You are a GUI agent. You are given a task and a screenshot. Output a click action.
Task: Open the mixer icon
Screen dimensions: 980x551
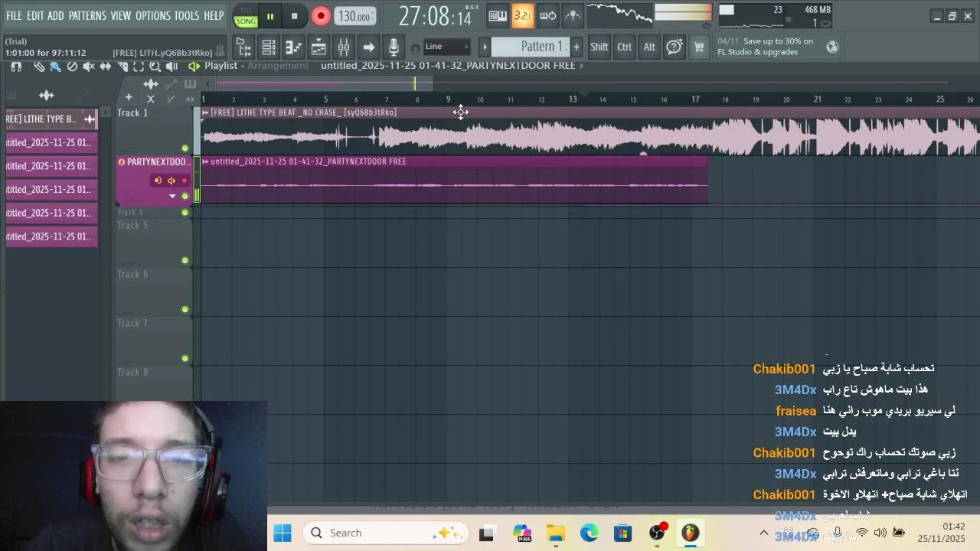[344, 47]
